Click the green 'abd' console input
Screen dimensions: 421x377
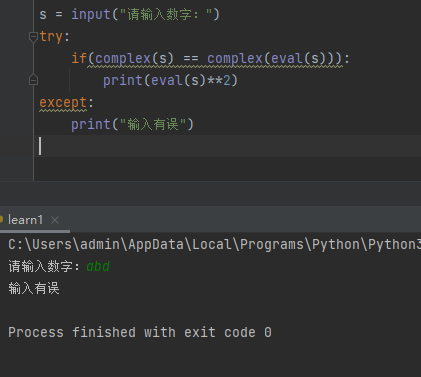[98, 266]
